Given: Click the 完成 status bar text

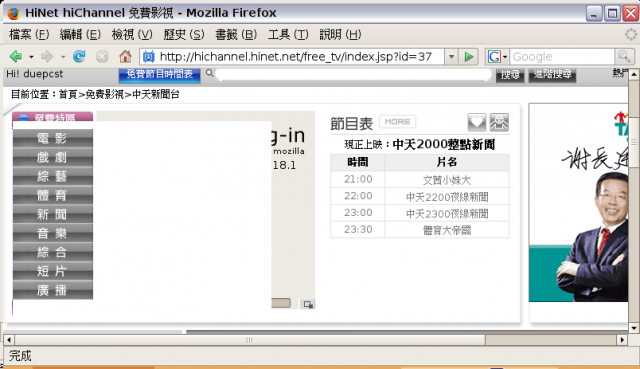Looking at the screenshot, I should point(20,356).
